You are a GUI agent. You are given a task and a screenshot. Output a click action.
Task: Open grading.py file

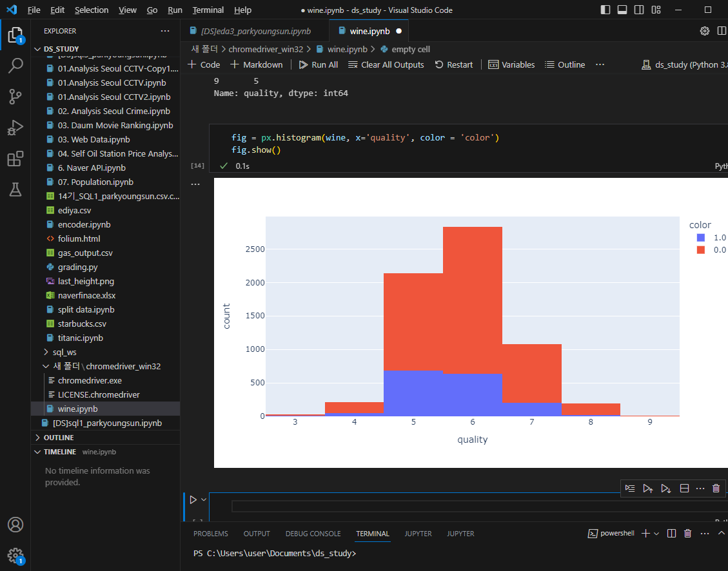105,267
